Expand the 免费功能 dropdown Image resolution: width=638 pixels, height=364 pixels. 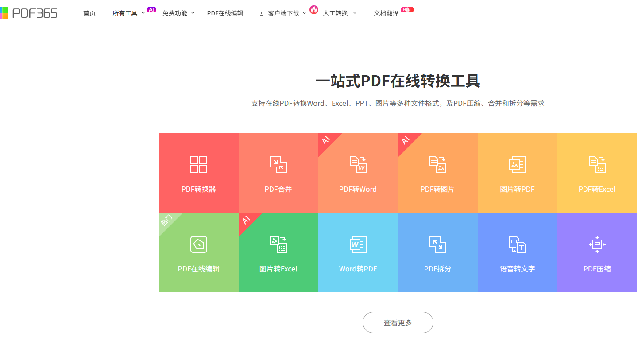point(178,13)
